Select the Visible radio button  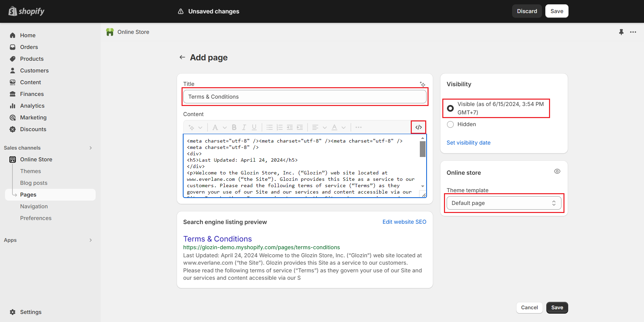tap(450, 108)
